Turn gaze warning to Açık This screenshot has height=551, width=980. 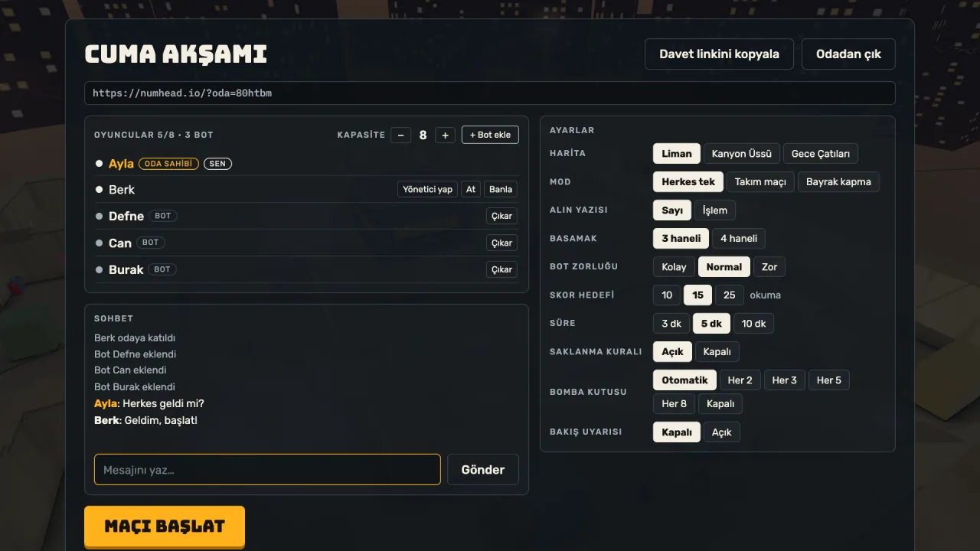(721, 432)
